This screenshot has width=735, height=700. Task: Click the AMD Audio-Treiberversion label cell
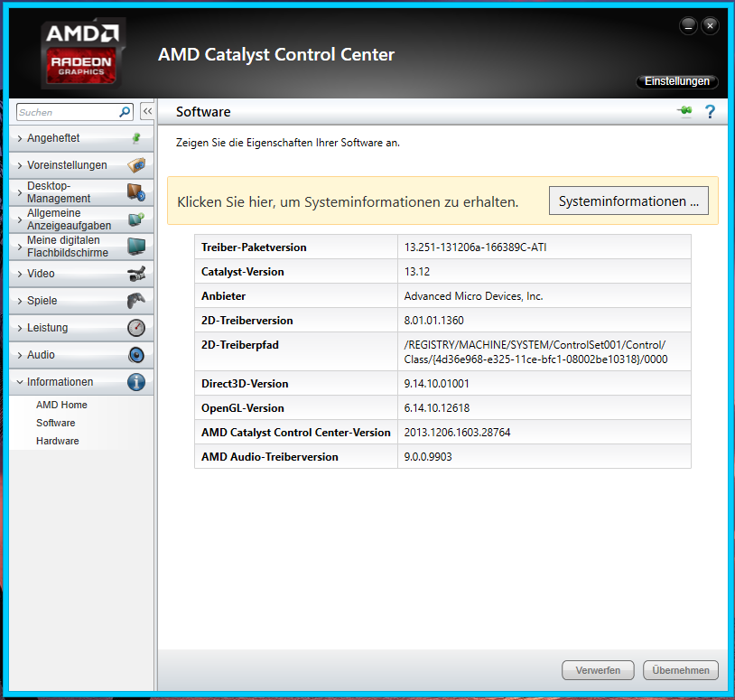pyautogui.click(x=296, y=457)
